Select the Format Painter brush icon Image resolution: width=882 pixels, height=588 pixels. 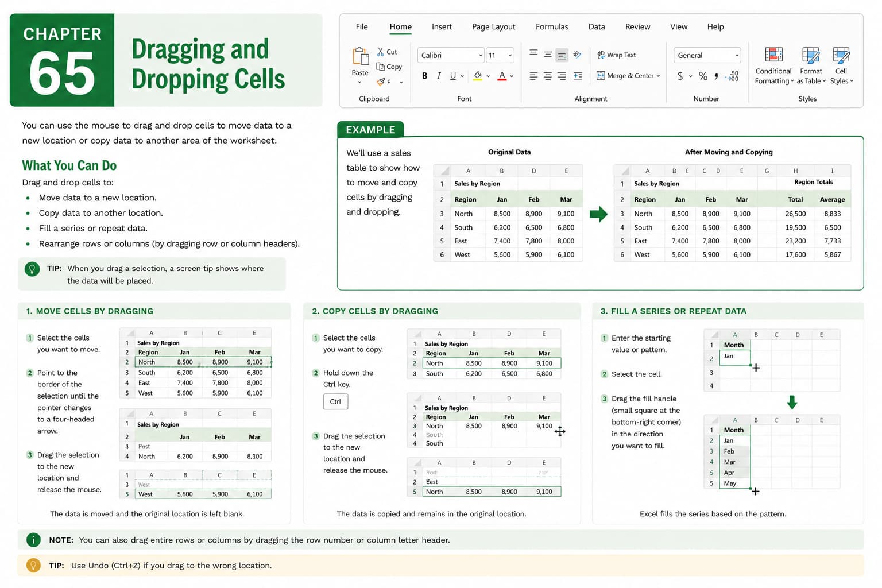[381, 82]
